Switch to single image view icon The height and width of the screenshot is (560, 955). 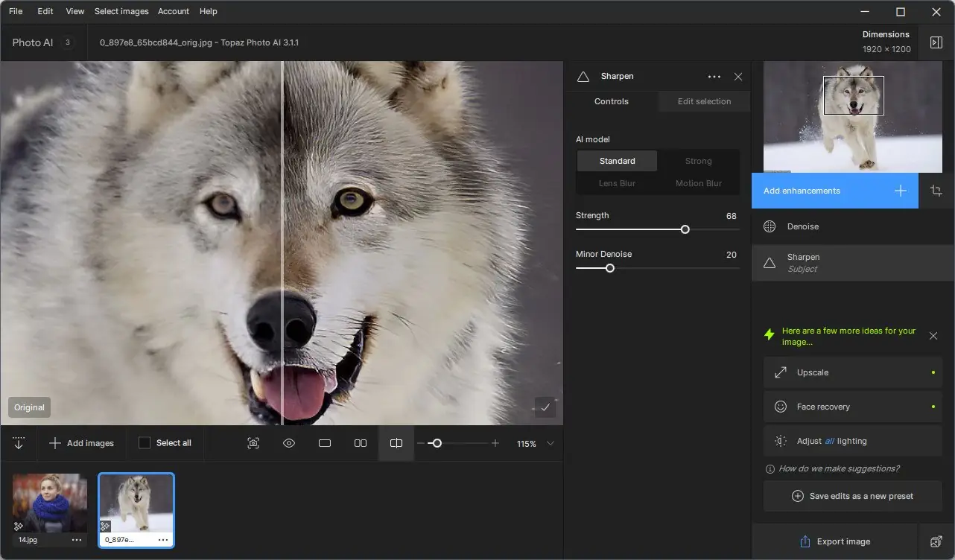coord(325,443)
